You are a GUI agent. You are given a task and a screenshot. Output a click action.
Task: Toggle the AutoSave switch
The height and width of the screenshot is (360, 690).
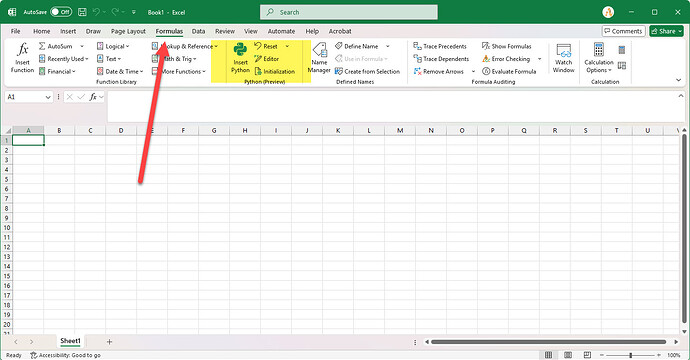click(x=61, y=12)
